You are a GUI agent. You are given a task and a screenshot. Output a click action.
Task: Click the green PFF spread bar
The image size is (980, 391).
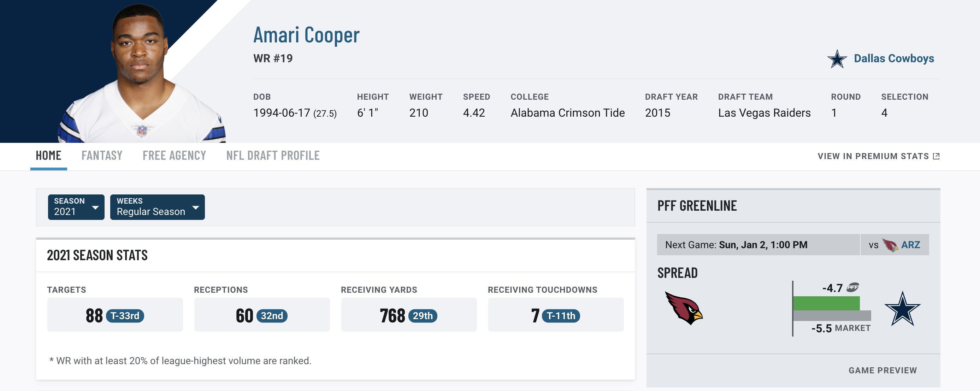point(826,303)
